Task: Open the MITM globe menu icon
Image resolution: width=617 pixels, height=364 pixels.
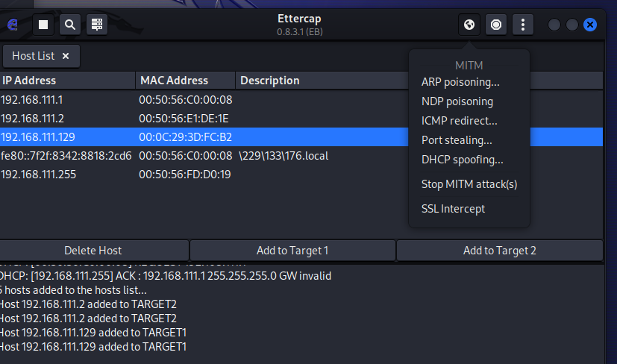Action: coord(469,25)
